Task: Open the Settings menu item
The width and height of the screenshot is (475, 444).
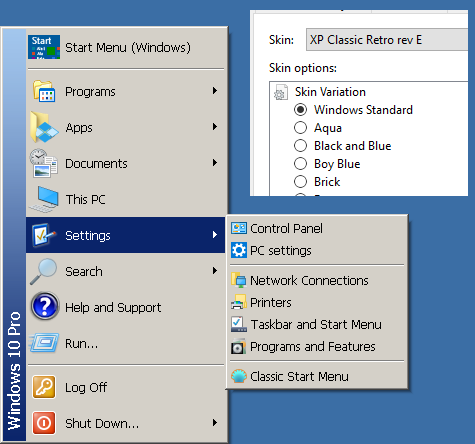Action: tap(126, 235)
